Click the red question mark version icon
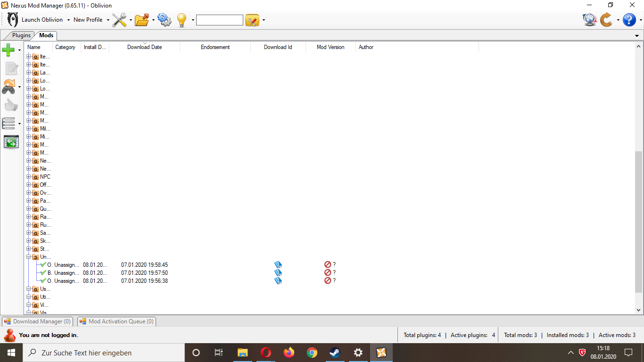The height and width of the screenshot is (362, 644). pos(329,264)
